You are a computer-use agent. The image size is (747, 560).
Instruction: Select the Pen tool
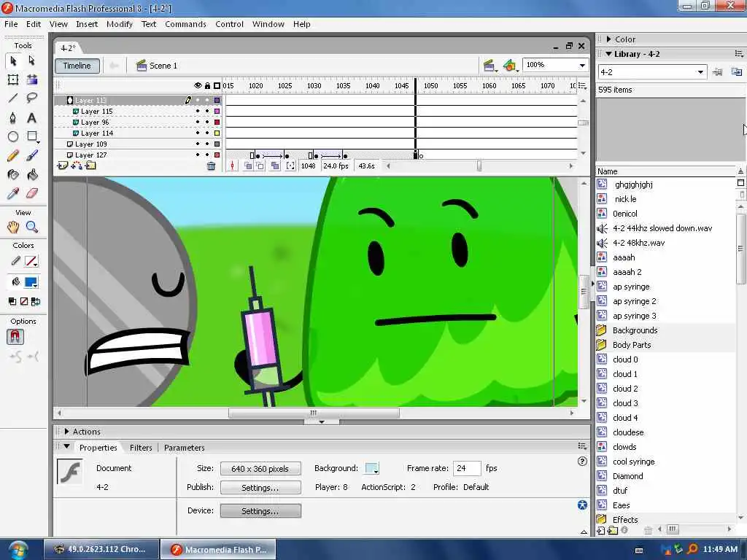(x=13, y=117)
